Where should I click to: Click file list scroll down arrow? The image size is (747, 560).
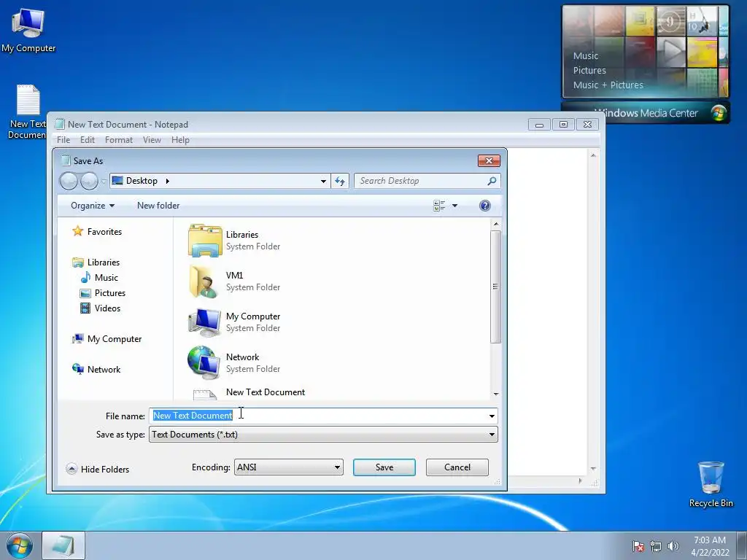coord(496,394)
